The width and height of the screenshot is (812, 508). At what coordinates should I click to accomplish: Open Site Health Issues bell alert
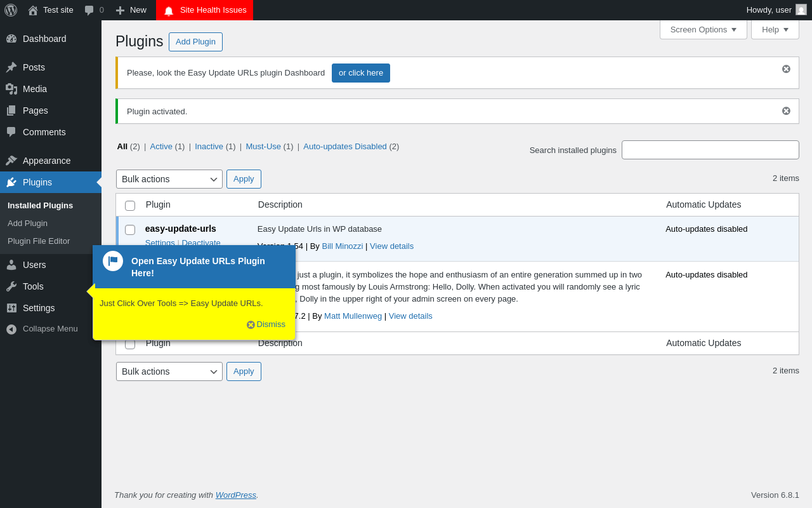pos(169,10)
